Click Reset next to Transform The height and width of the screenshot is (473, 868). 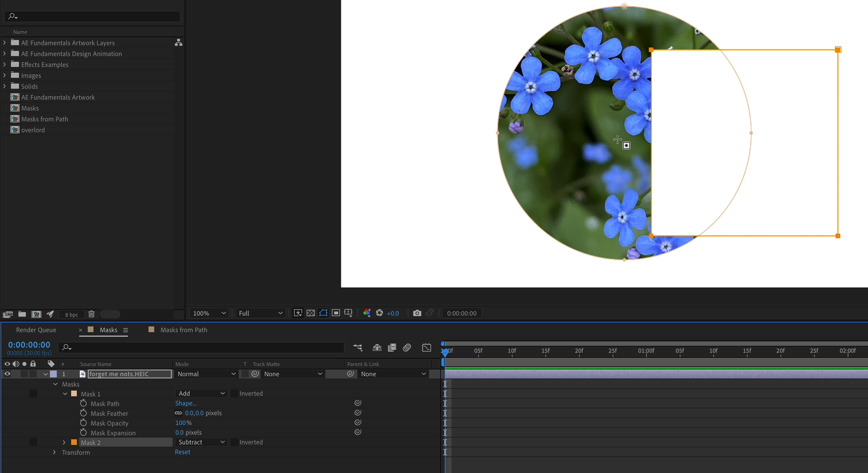click(182, 452)
